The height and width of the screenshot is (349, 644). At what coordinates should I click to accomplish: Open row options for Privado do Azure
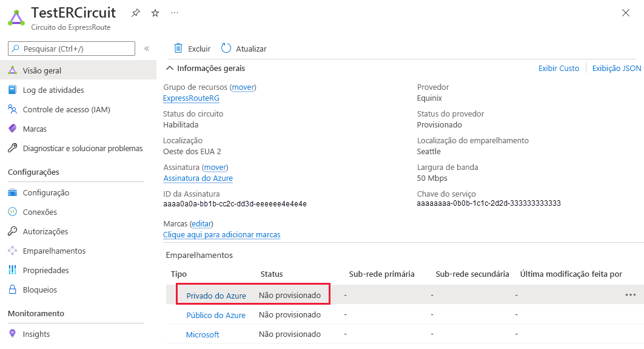[x=630, y=295]
